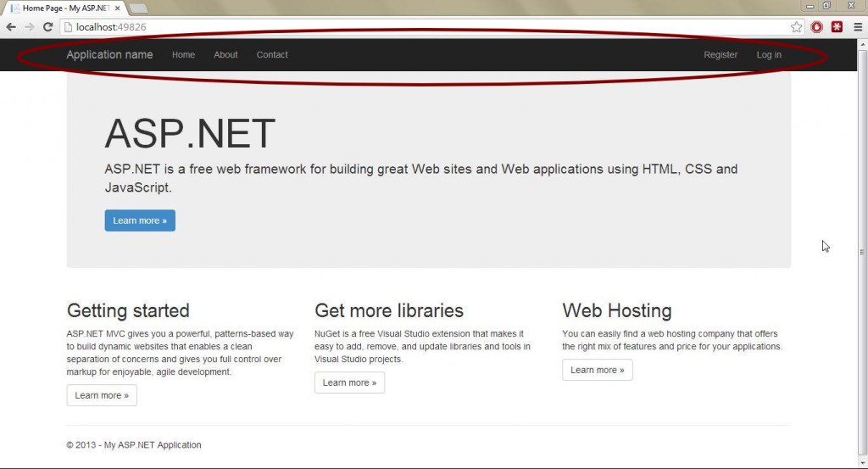Image resolution: width=868 pixels, height=469 pixels.
Task: Go to Home in the navbar
Action: (x=183, y=55)
